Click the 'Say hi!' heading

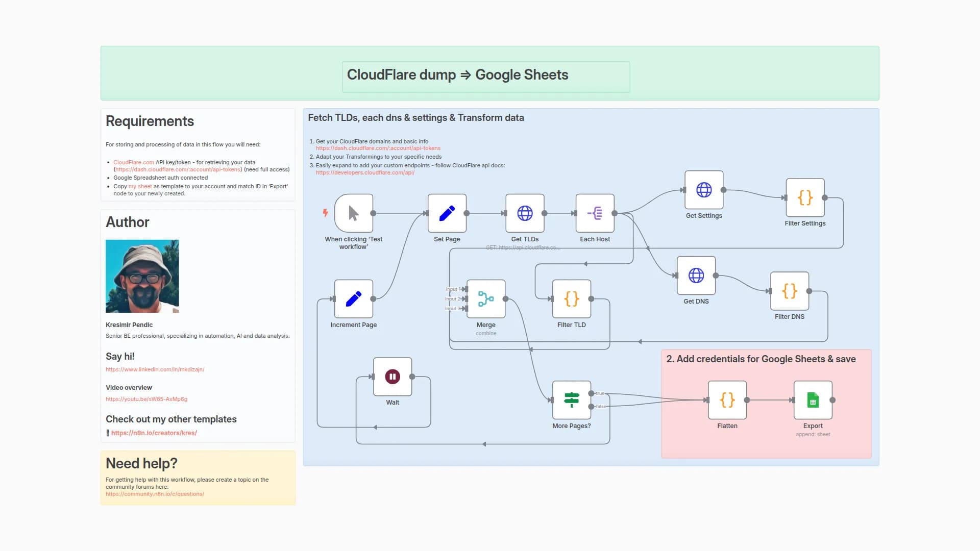point(120,356)
